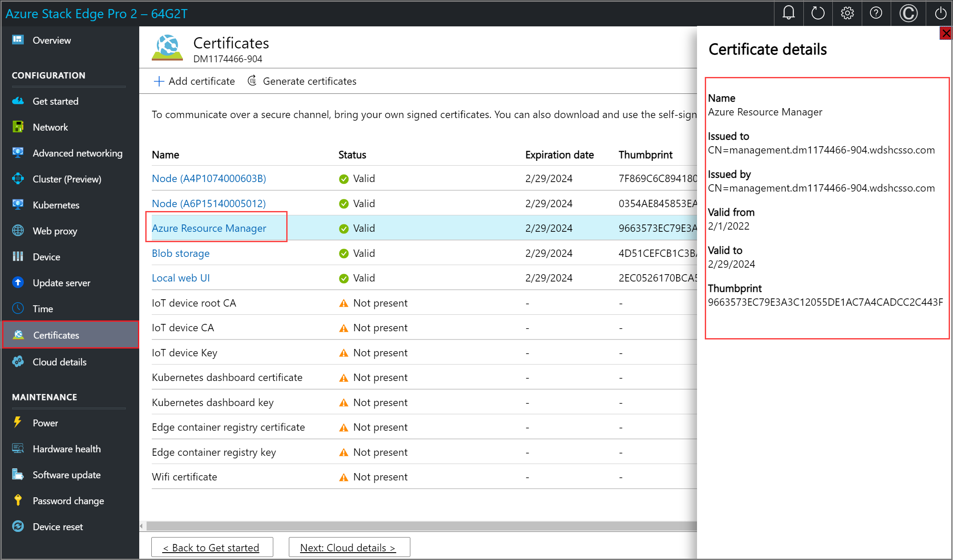The width and height of the screenshot is (953, 560).
Task: Open the Blob storage certificate details
Action: tap(181, 253)
